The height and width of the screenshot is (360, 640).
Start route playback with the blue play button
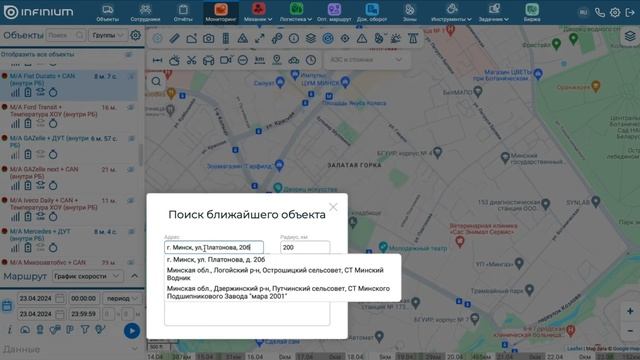click(132, 331)
